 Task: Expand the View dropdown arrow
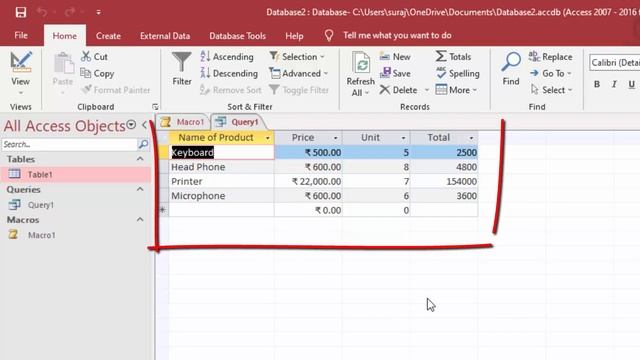pos(20,93)
